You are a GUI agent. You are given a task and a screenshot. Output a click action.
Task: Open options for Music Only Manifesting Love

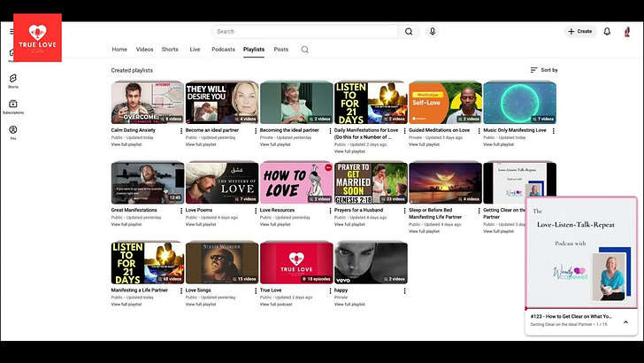[x=554, y=131]
